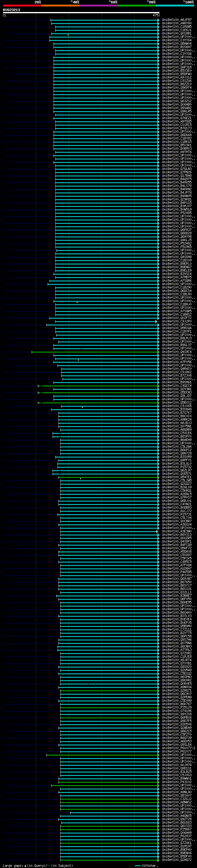The height and width of the screenshot is (868, 197).
Task: Select the UniRef100_Q96LR5 label
Action: tap(177, 111)
